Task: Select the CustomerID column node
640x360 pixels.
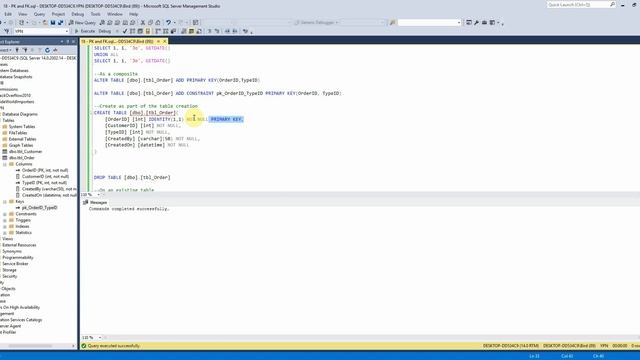Action: coord(45,176)
